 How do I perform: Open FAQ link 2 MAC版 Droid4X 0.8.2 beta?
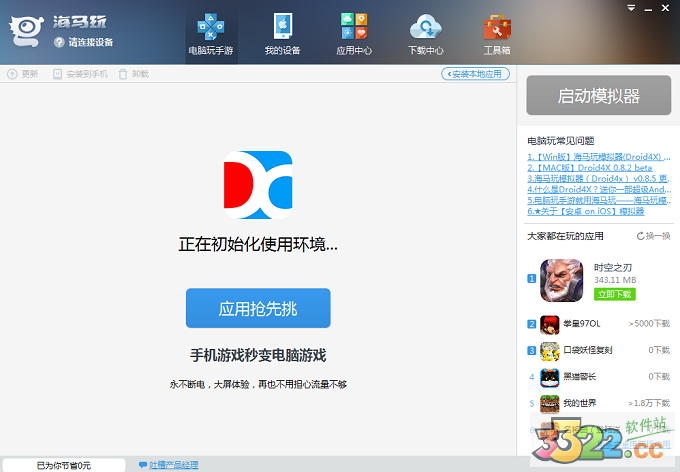click(x=589, y=167)
